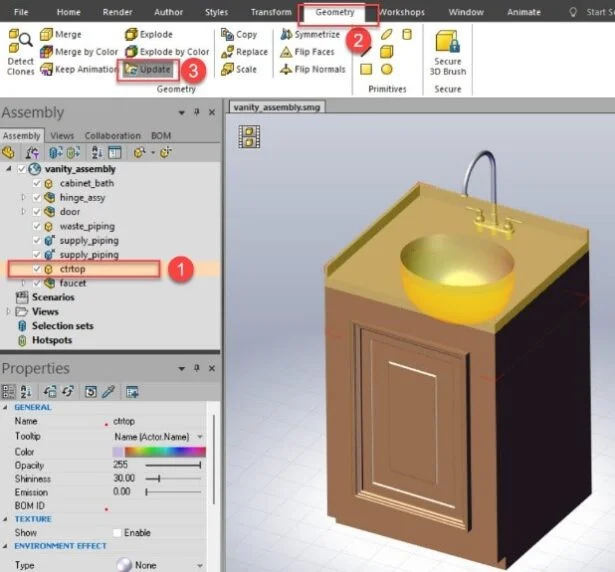Screen dimensions: 615x572
Task: Open the Animate ribbon tab
Action: [x=524, y=12]
